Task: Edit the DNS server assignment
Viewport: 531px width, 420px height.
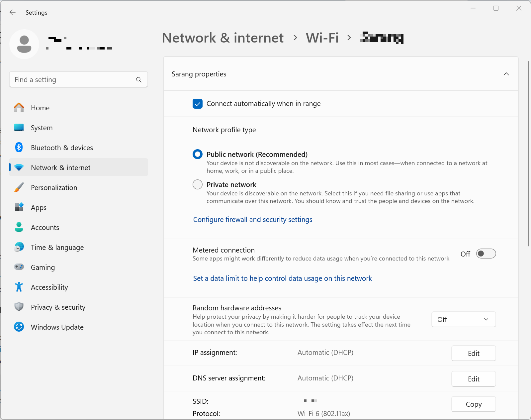Action: tap(474, 379)
